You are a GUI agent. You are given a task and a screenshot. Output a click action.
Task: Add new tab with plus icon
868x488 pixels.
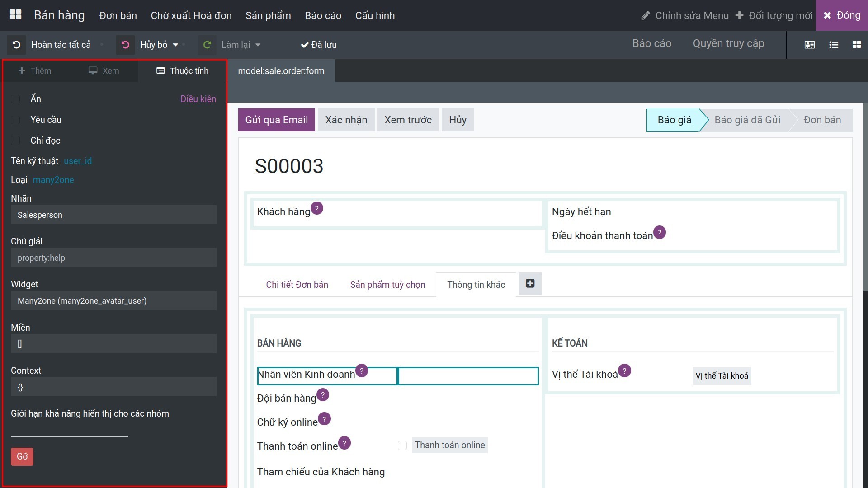530,284
